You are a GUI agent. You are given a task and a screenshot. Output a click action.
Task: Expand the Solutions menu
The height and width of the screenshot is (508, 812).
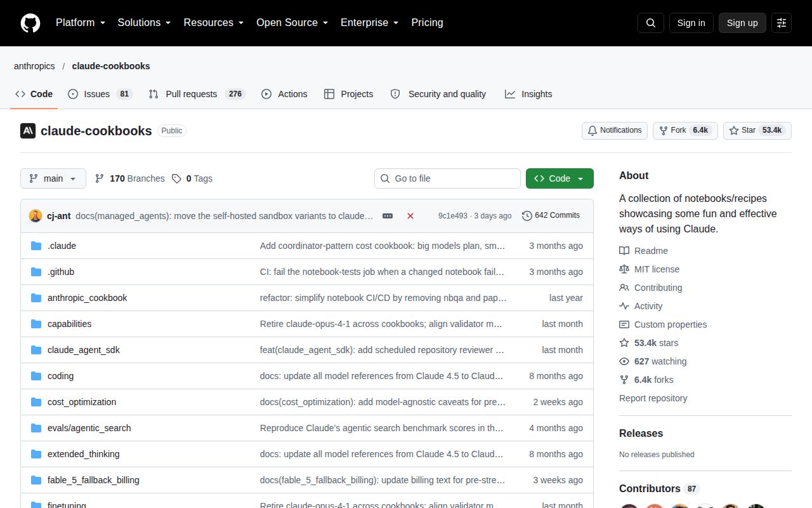pyautogui.click(x=144, y=23)
